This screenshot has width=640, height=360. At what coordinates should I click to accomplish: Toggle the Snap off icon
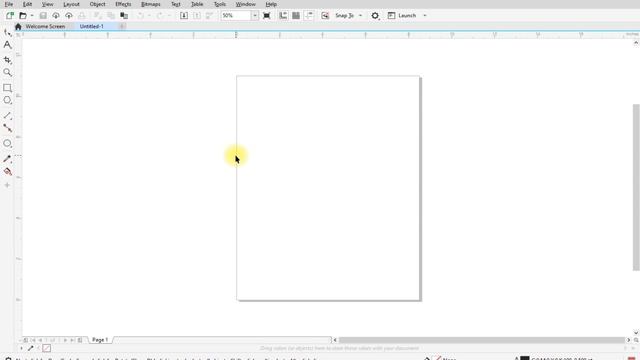pos(325,16)
